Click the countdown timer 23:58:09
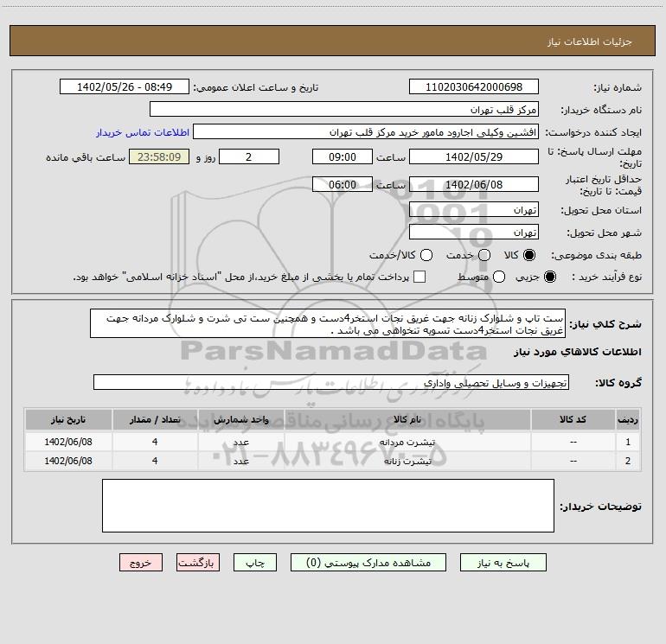This screenshot has width=666, height=644. click(x=159, y=156)
